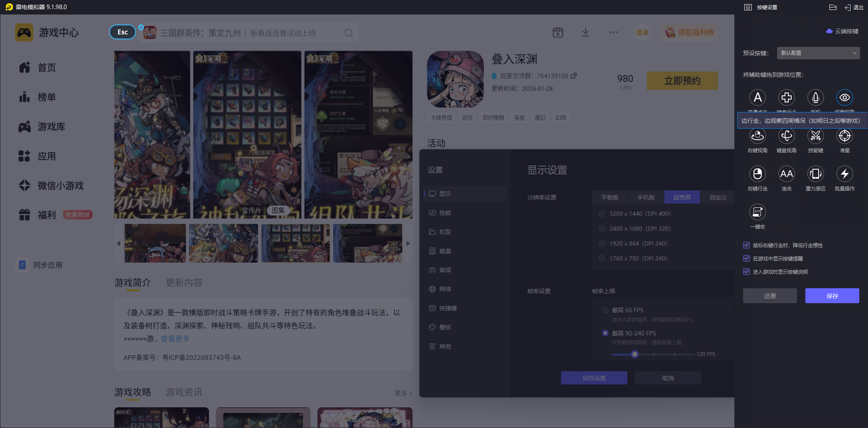Pick the 右键视角 mouse-view key icon
Screen dimensions: 868x428
click(758, 136)
